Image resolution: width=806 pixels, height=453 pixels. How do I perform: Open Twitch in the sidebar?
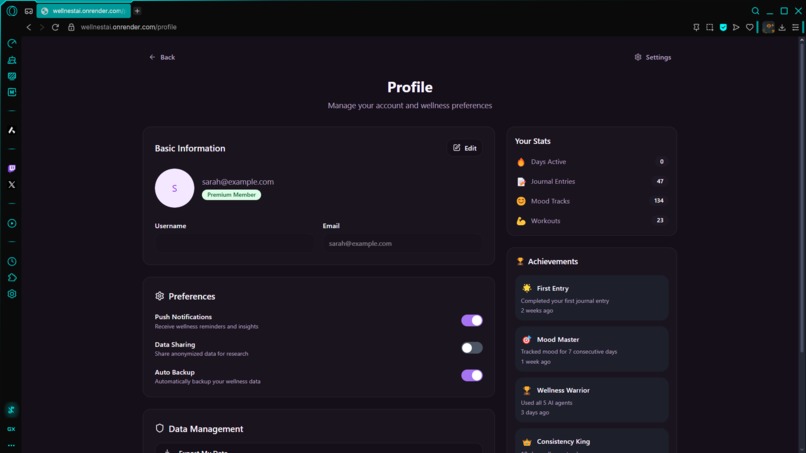point(12,169)
